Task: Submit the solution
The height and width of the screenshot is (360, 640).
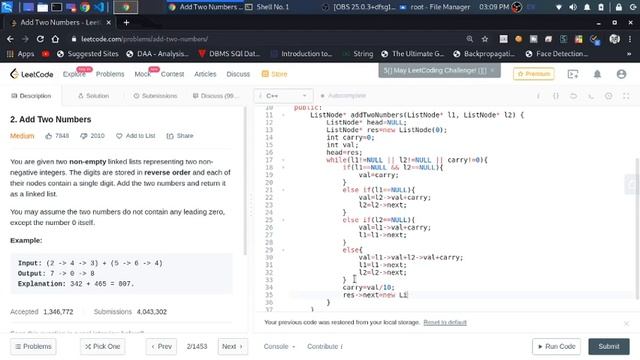Action: (609, 347)
